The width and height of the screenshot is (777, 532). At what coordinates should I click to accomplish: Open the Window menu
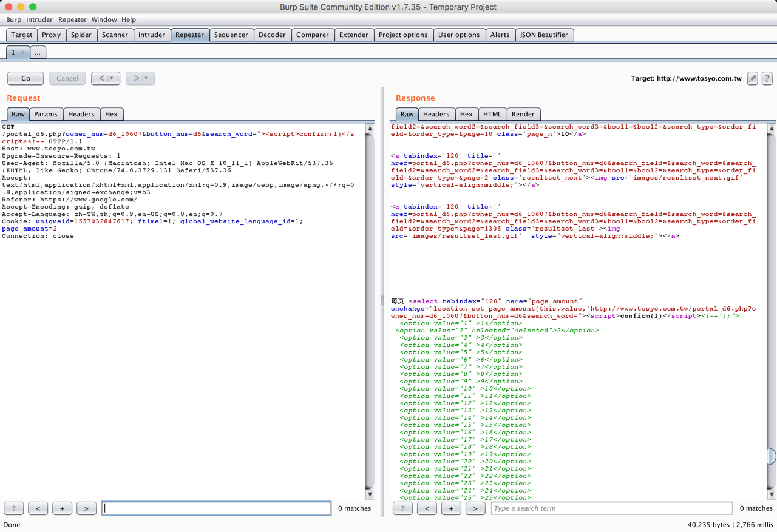coord(104,19)
